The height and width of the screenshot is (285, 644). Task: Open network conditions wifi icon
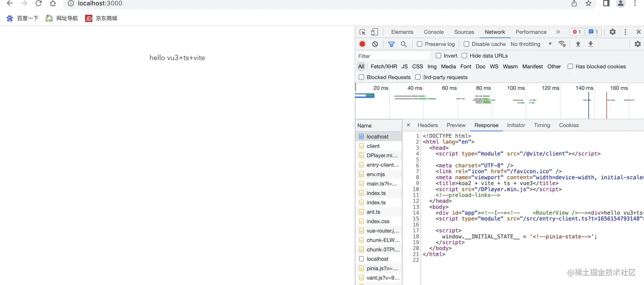tap(562, 44)
